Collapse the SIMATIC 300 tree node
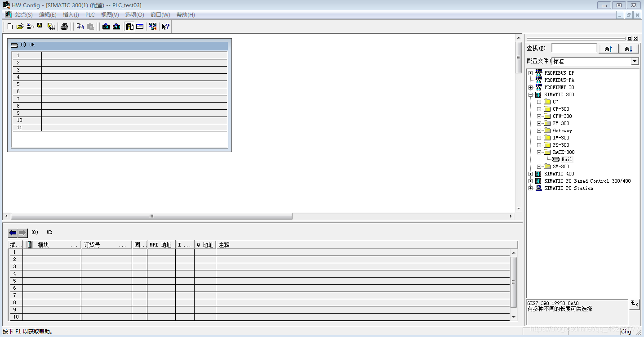This screenshot has width=644, height=337. coord(531,94)
